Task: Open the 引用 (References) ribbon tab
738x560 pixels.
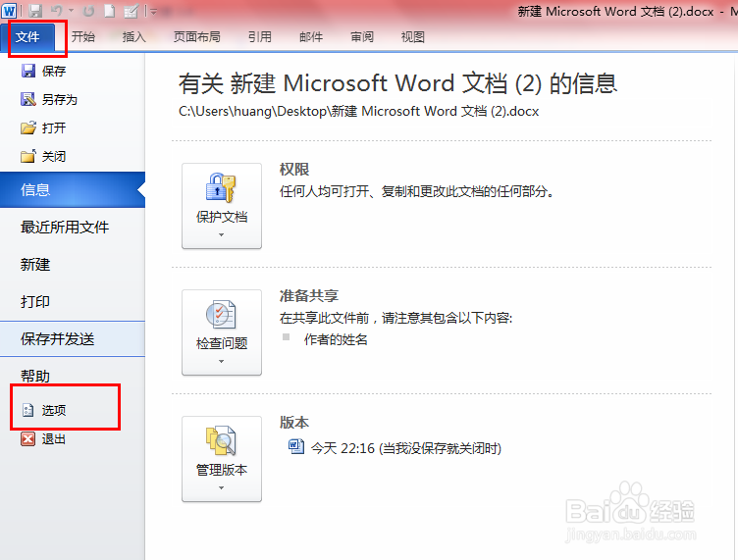Action: click(260, 36)
